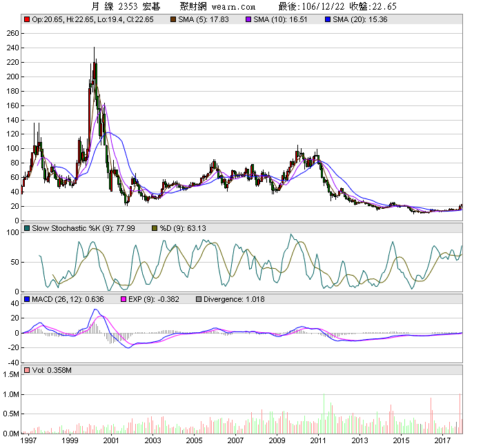
Task: Click the 2013 x-axis label
Action: pos(359,440)
